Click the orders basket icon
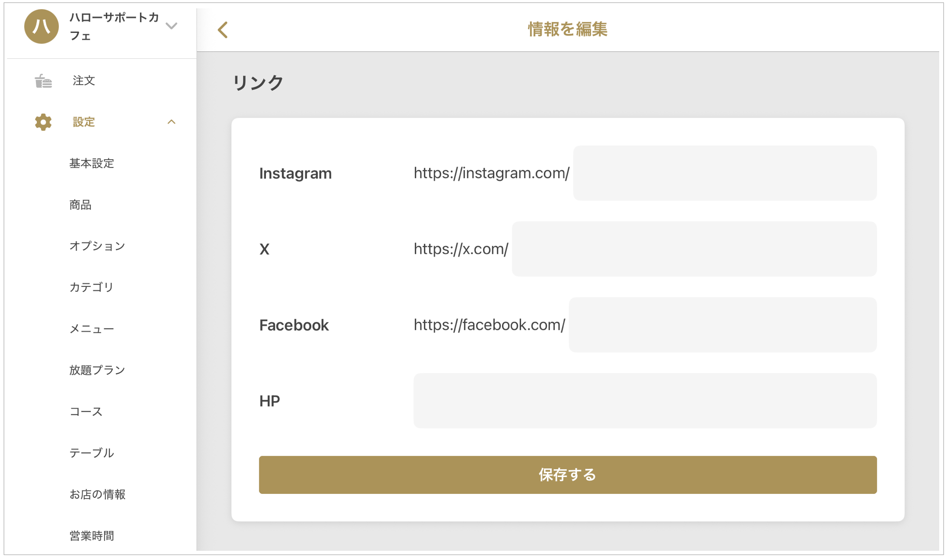The width and height of the screenshot is (948, 560). [x=43, y=81]
